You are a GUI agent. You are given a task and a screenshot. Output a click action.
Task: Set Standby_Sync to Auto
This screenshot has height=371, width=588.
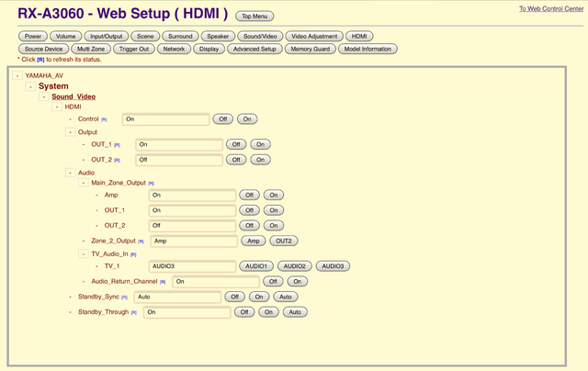pyautogui.click(x=286, y=297)
